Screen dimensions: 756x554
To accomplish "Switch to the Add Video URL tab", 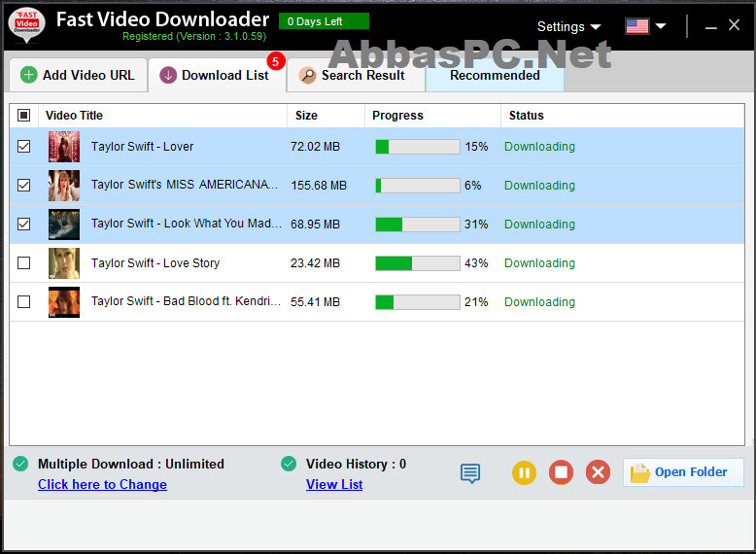I will pyautogui.click(x=78, y=75).
